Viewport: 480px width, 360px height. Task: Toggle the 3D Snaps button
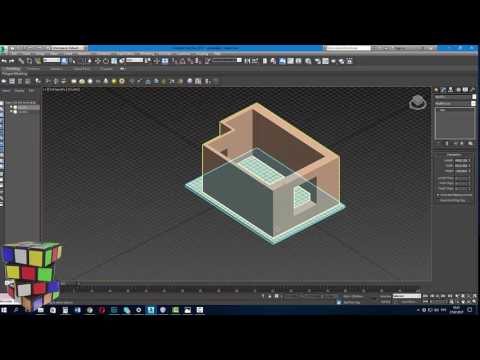pos(174,61)
